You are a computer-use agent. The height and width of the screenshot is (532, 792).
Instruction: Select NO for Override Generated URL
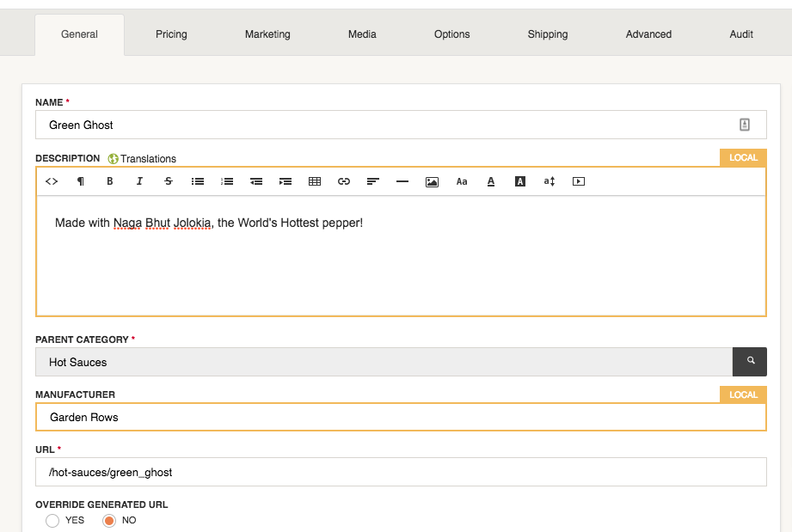tap(109, 521)
